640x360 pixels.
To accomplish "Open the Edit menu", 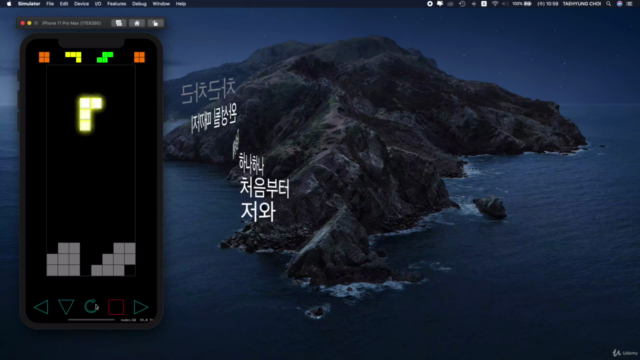I will click(x=64, y=4).
